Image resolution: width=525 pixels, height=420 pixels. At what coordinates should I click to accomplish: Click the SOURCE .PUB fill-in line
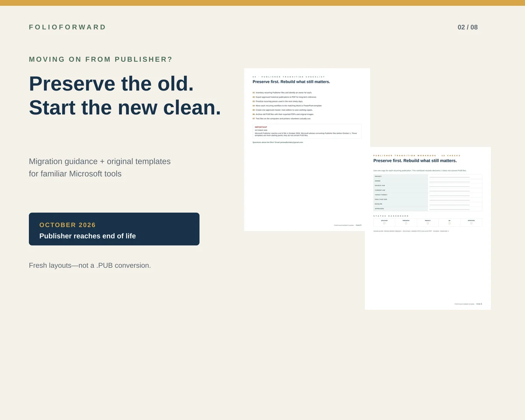point(449,186)
